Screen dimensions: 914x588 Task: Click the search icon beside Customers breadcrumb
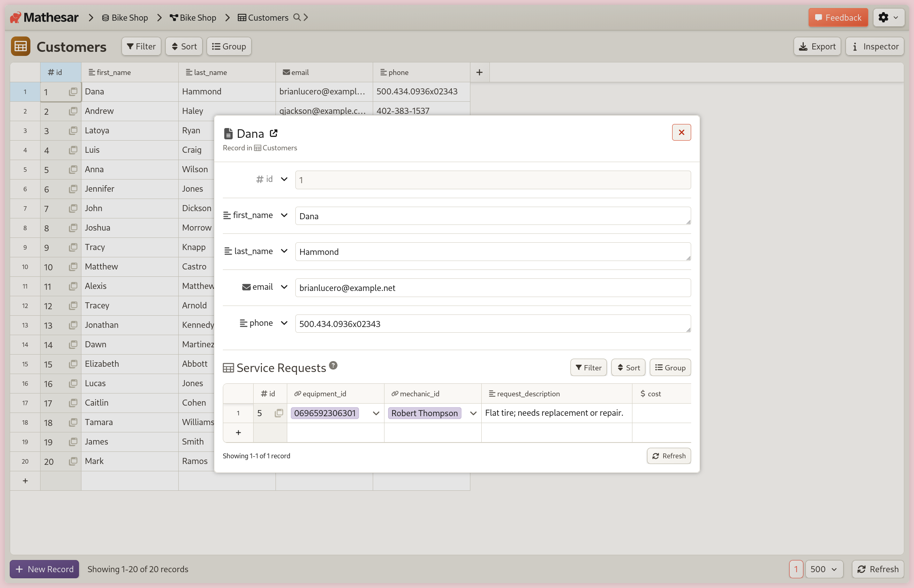pyautogui.click(x=297, y=17)
